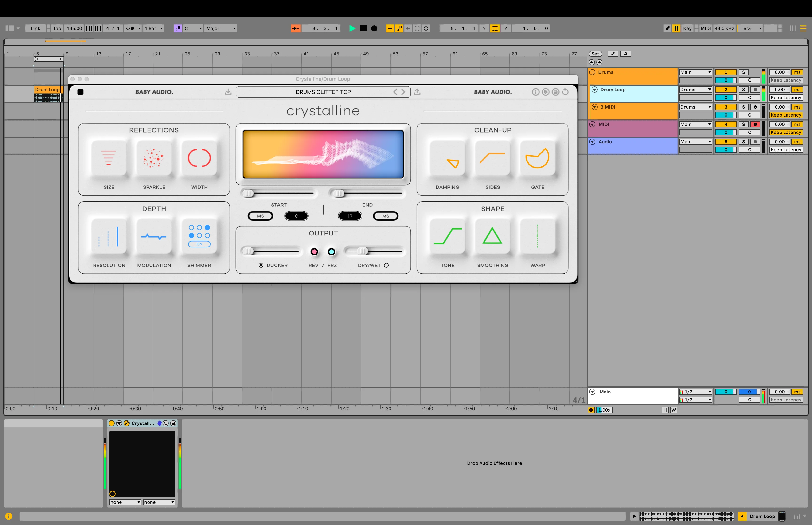Screen dimensions: 812x525
Task: Toggle the cyan FRZ freeze button
Action: click(332, 252)
